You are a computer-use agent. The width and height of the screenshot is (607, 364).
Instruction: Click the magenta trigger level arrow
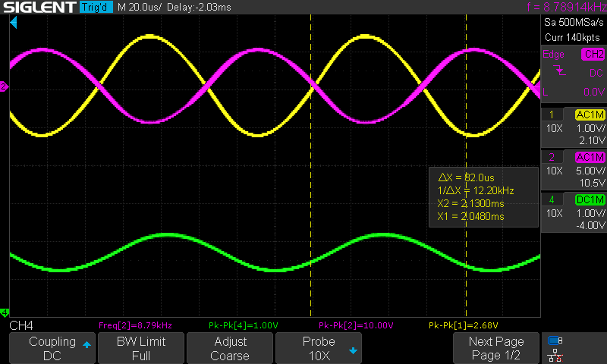(x=543, y=92)
